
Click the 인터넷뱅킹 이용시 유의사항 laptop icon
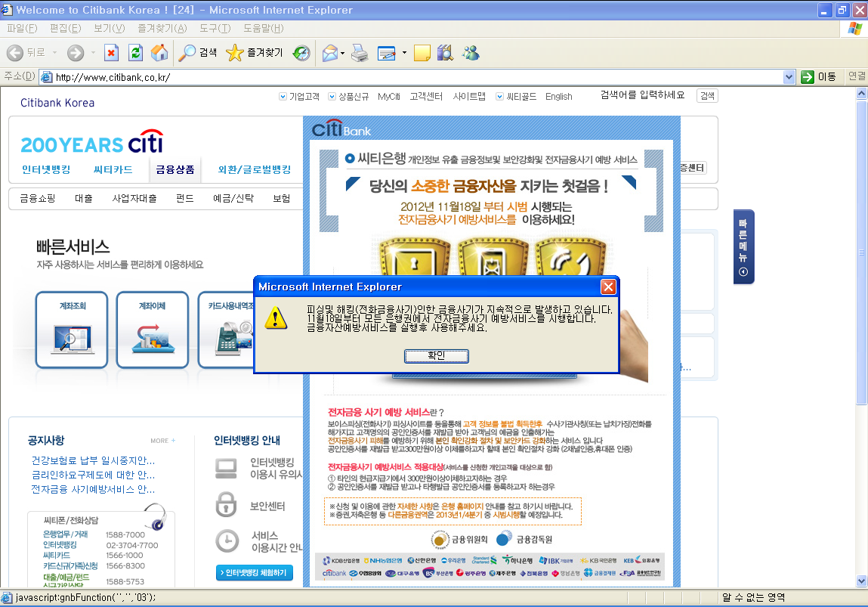(x=226, y=469)
